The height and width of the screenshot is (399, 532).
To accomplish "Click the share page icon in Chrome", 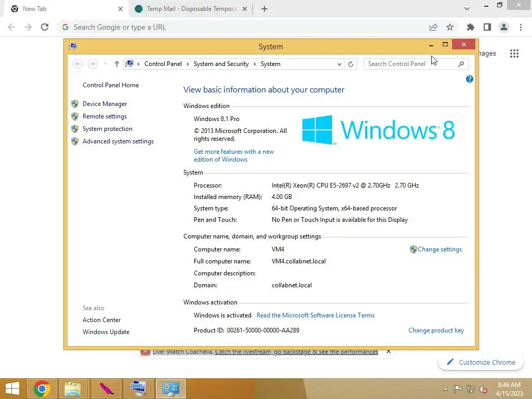I will 433,27.
